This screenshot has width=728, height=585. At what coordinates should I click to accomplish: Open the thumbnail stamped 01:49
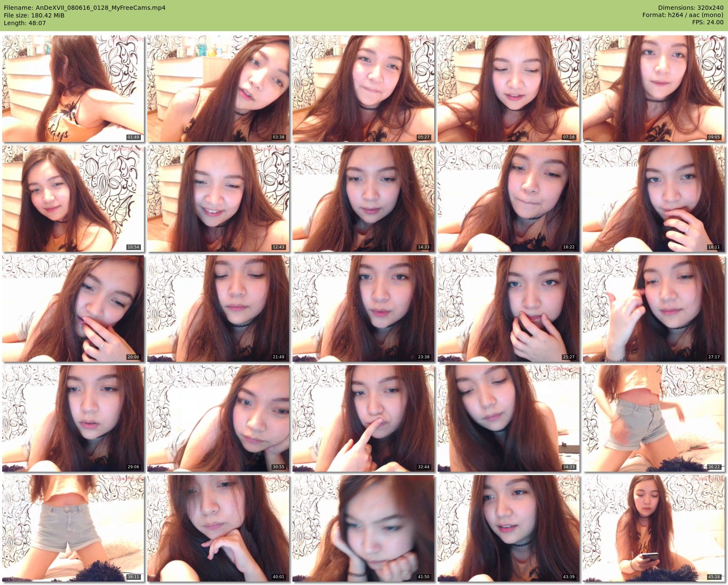point(73,89)
